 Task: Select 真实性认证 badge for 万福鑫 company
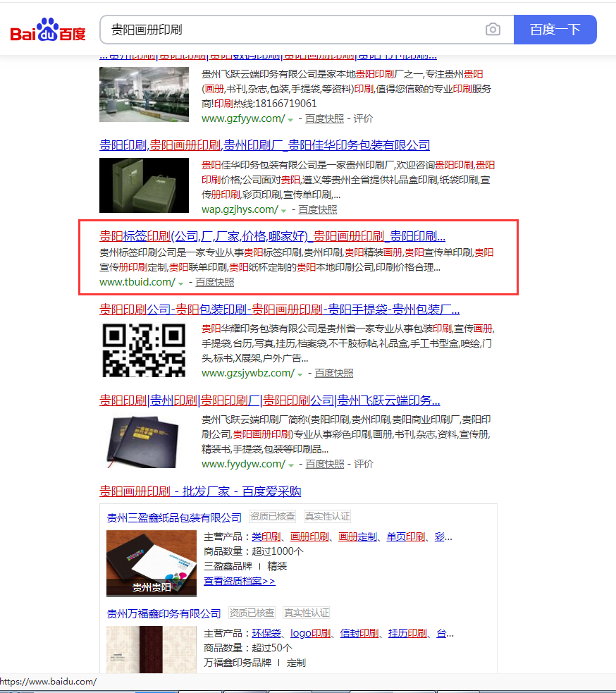(x=307, y=613)
